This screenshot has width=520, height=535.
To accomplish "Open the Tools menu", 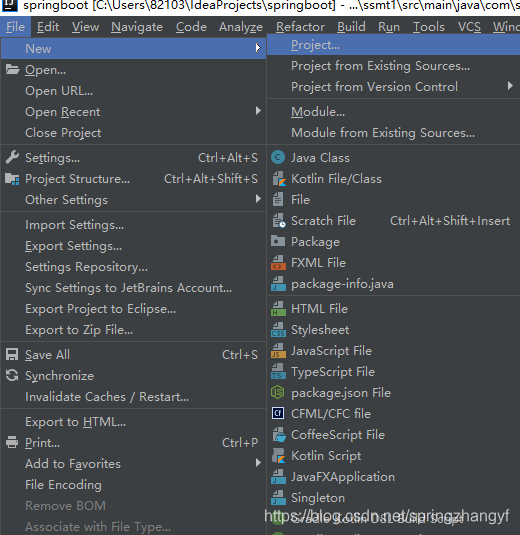I will (429, 27).
